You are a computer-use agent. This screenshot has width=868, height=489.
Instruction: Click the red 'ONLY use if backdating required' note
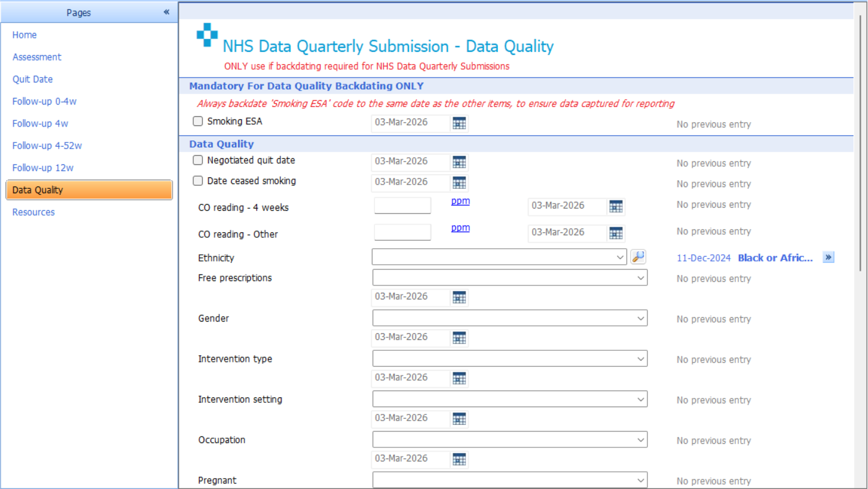pyautogui.click(x=367, y=66)
